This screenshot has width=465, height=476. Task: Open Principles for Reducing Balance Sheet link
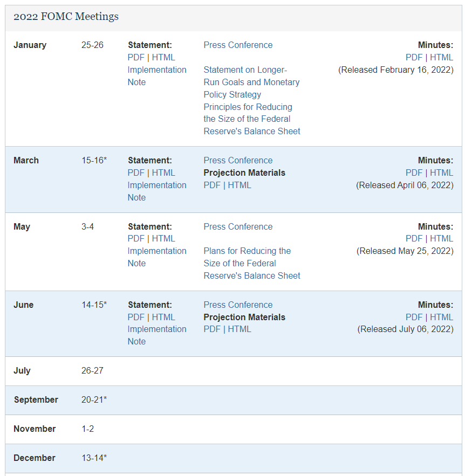coord(252,119)
